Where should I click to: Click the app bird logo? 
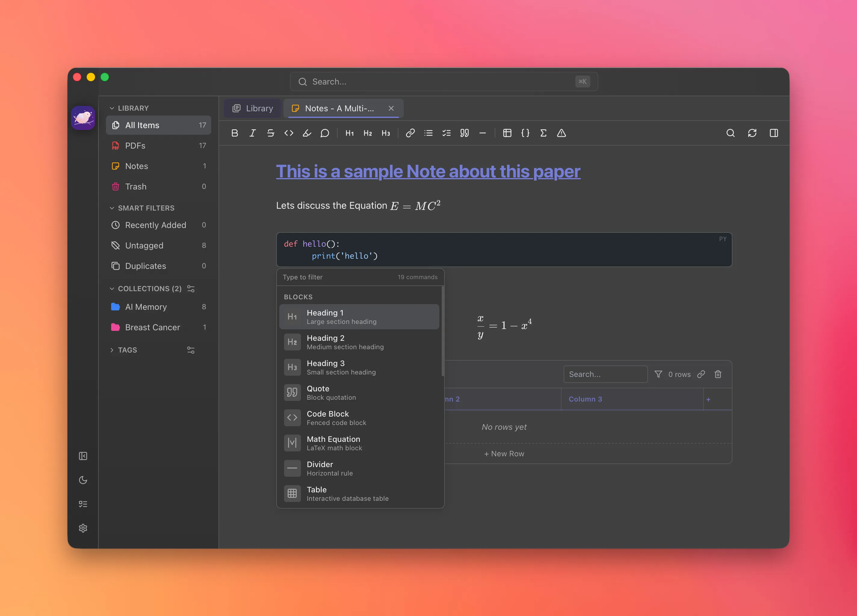83,118
